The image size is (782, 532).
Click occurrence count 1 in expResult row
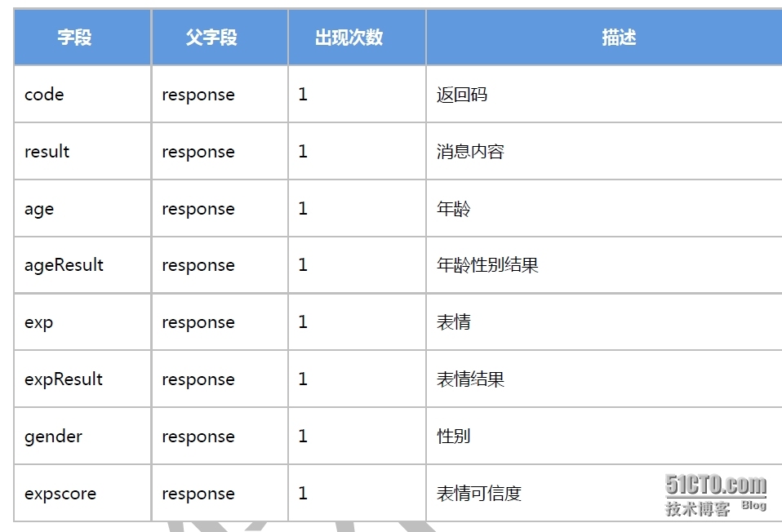click(303, 379)
